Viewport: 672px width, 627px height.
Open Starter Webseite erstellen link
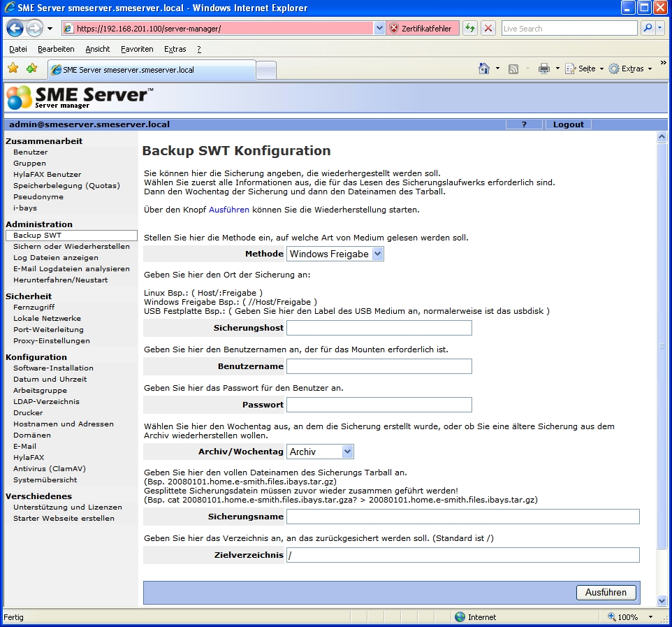tap(64, 519)
